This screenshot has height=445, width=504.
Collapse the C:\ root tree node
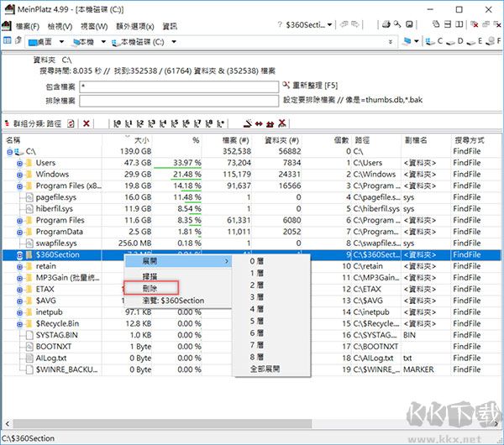pyautogui.click(x=9, y=152)
